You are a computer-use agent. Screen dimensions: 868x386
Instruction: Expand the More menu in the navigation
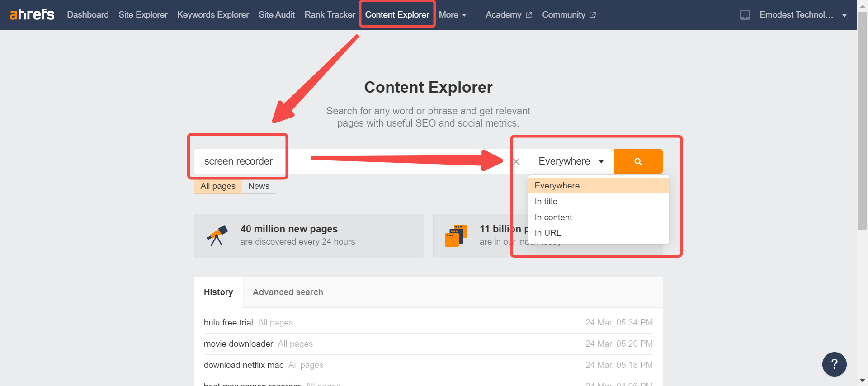click(x=453, y=15)
